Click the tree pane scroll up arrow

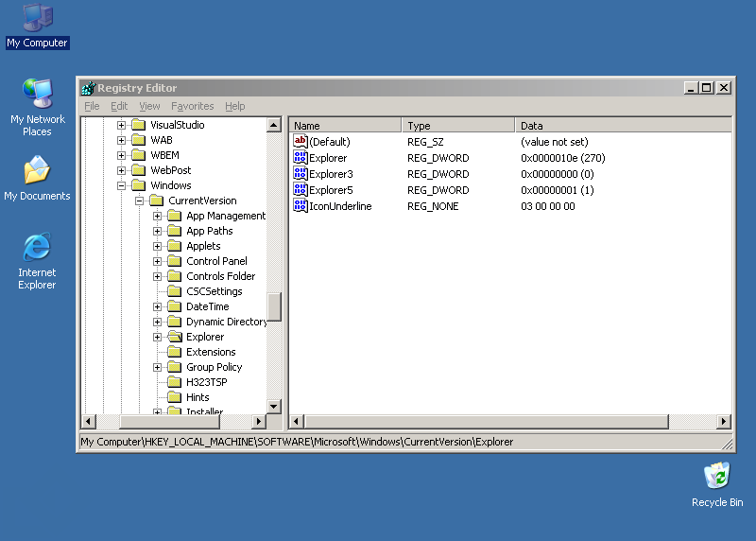coord(274,125)
